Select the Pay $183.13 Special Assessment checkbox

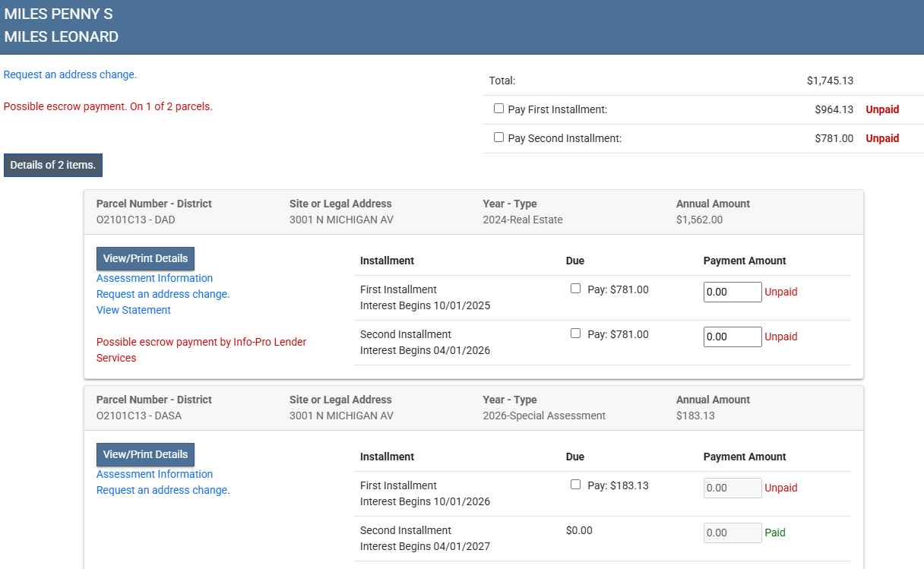575,485
